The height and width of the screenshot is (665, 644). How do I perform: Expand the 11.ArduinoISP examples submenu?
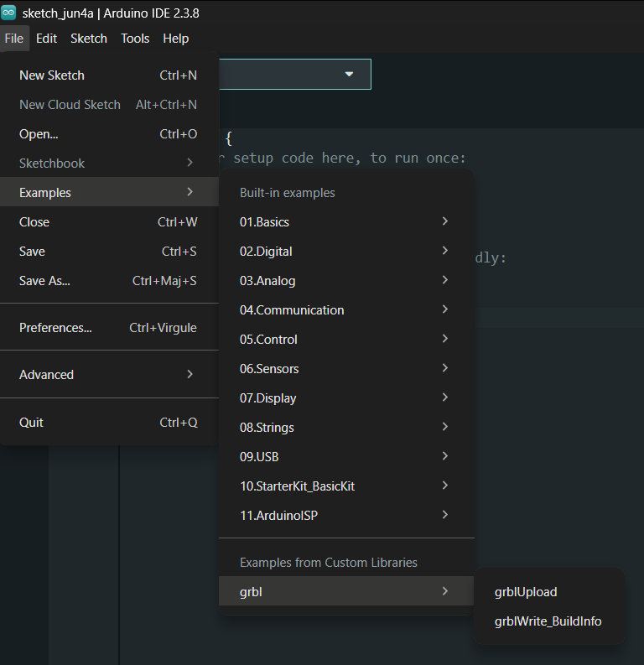click(346, 515)
